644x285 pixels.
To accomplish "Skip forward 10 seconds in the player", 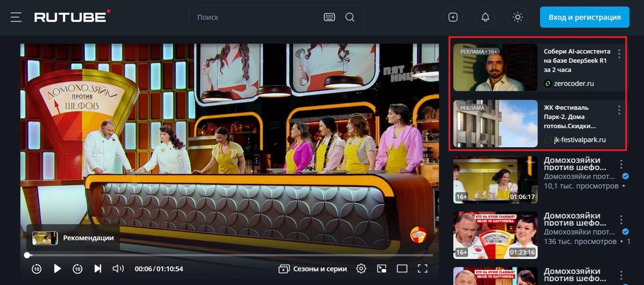I will tap(77, 269).
